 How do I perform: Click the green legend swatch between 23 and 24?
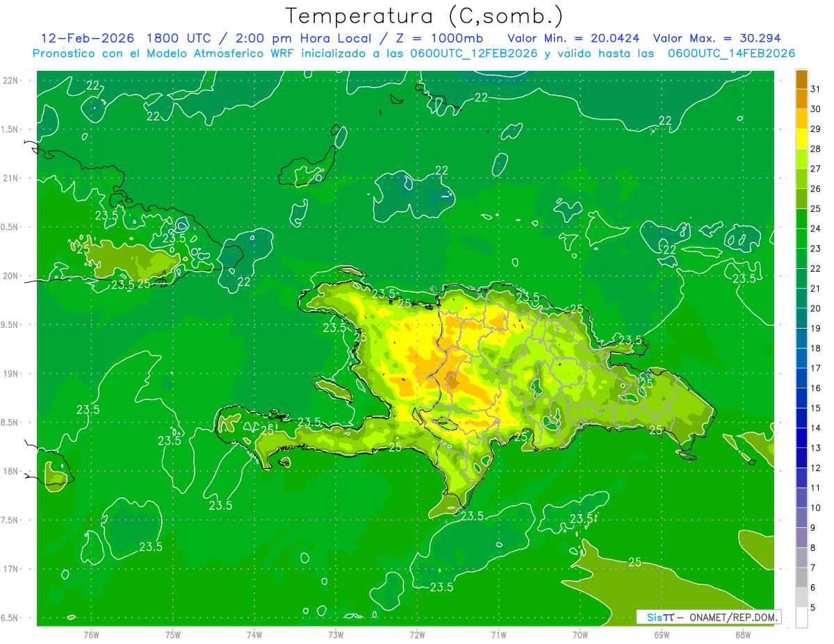click(x=801, y=239)
